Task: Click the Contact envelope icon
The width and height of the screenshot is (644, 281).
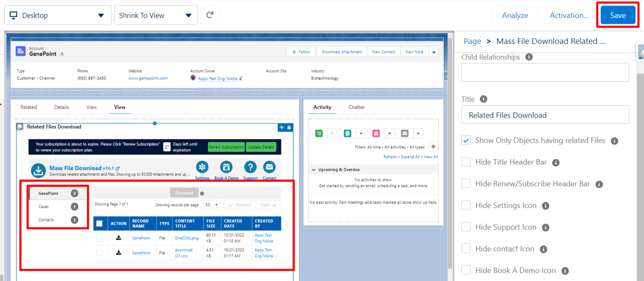Action: pyautogui.click(x=269, y=167)
